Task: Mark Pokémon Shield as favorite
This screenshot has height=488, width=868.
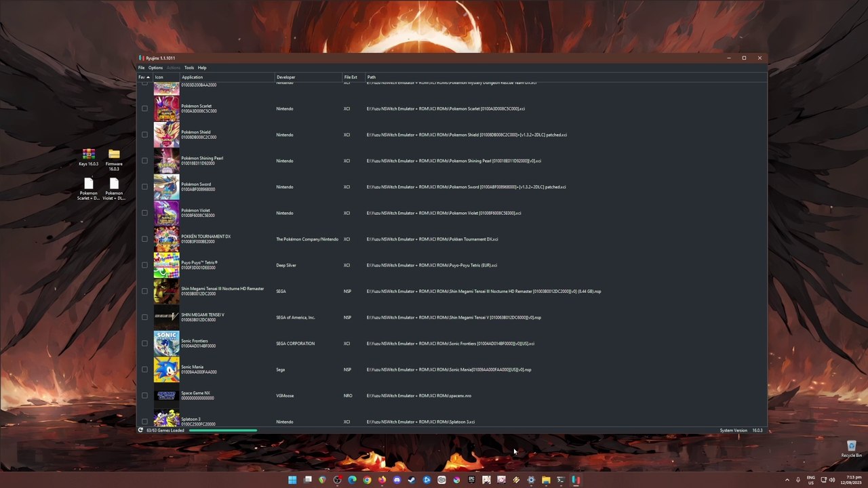Action: (144, 135)
